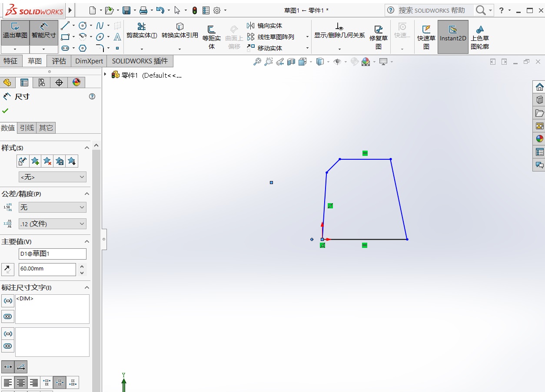Click the Open file icon
Viewport: 545px width, 392px height.
(x=109, y=10)
